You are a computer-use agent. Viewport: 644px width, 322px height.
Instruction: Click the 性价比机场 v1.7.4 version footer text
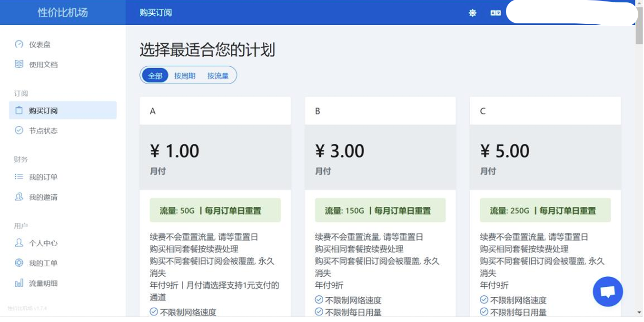point(27,308)
